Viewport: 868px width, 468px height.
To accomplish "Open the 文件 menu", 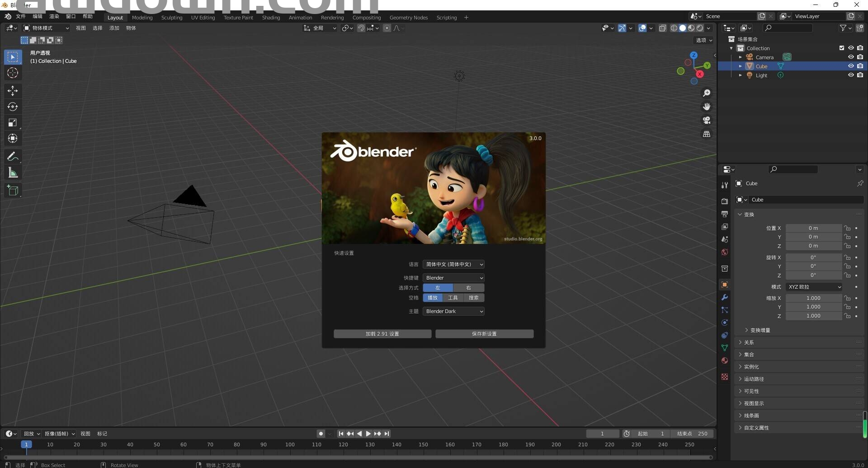I will point(21,16).
